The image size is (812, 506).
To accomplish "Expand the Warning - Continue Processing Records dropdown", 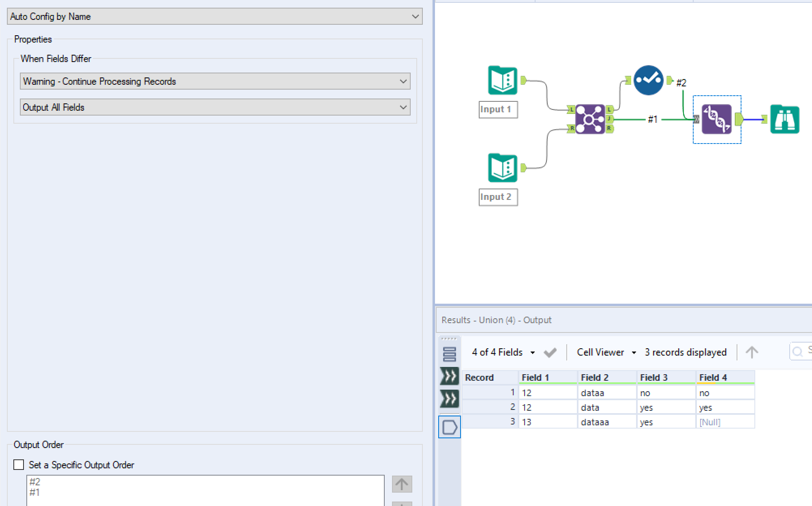I will coord(214,81).
